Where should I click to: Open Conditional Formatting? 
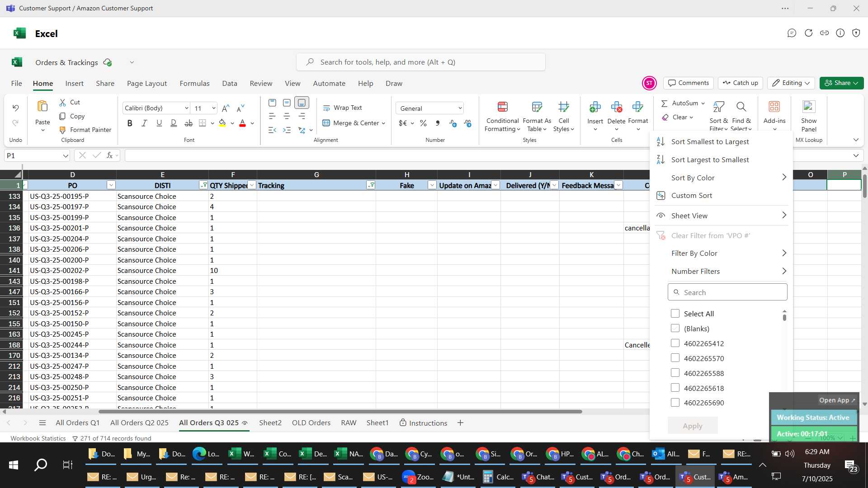coord(502,117)
